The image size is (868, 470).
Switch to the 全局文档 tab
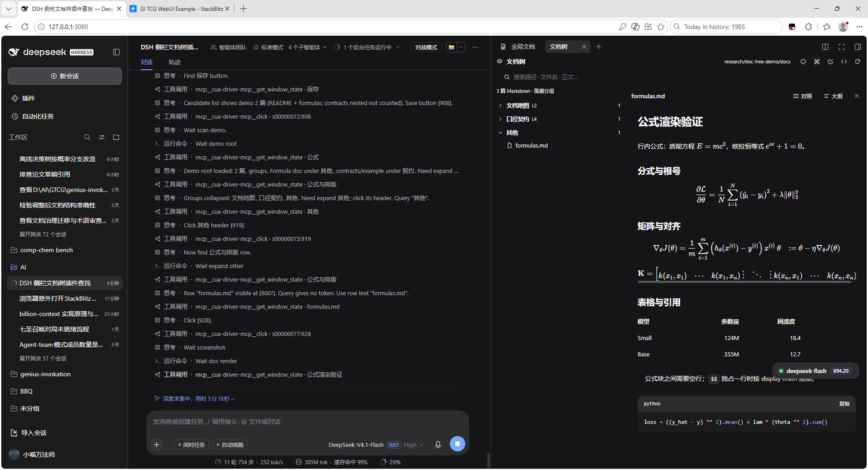click(517, 47)
